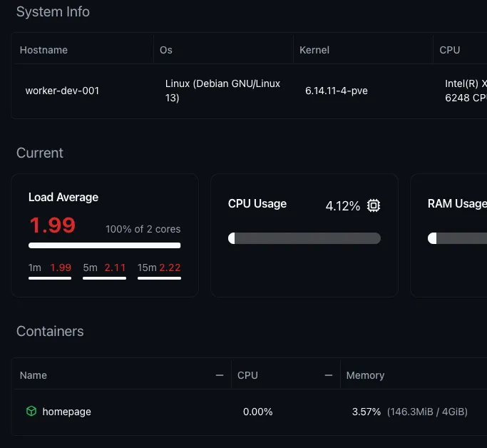
Task: Click the Os column header
Action: (x=166, y=50)
